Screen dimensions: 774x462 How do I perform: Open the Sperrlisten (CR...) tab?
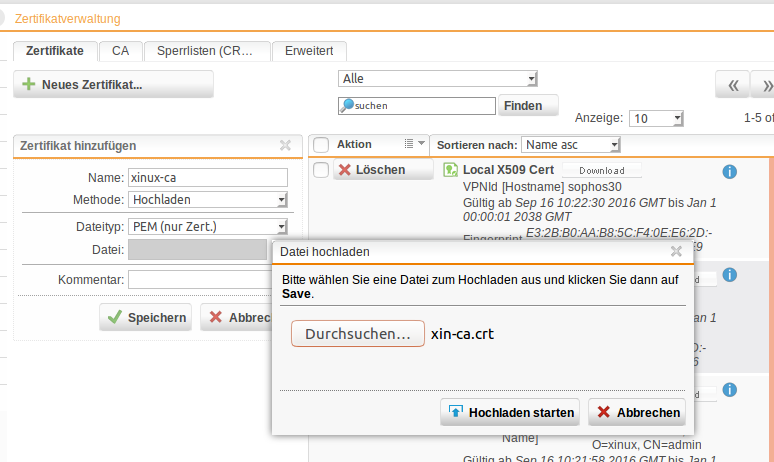click(x=207, y=51)
